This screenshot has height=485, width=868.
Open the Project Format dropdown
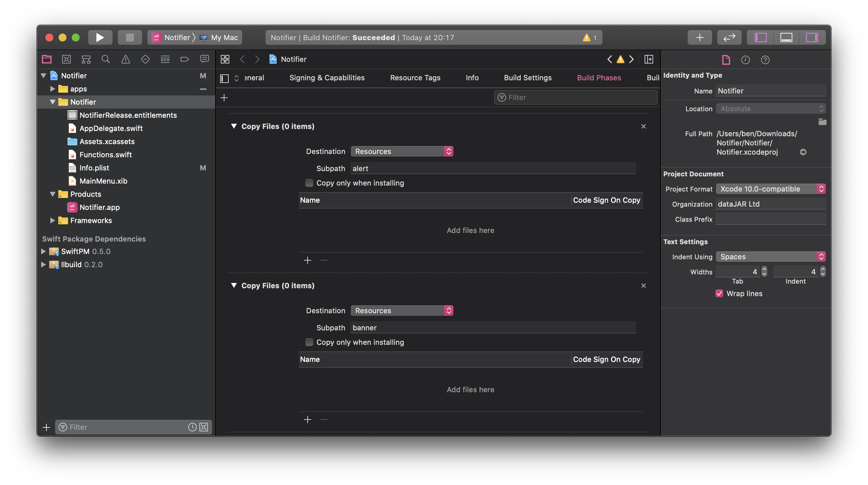tap(770, 189)
